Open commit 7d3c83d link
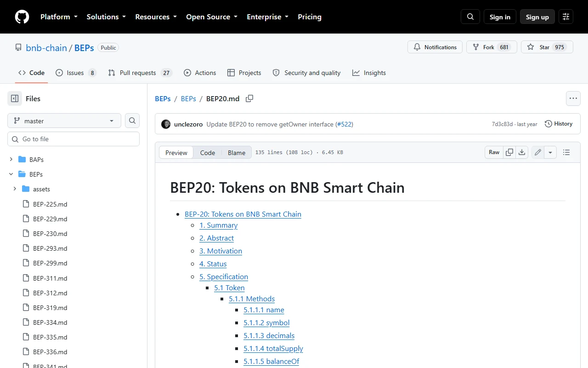This screenshot has height=368, width=588. coord(502,124)
